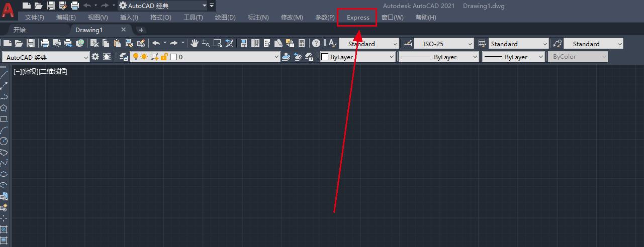The height and width of the screenshot is (247, 644).
Task: Open the 工具(T) menu
Action: point(193,18)
